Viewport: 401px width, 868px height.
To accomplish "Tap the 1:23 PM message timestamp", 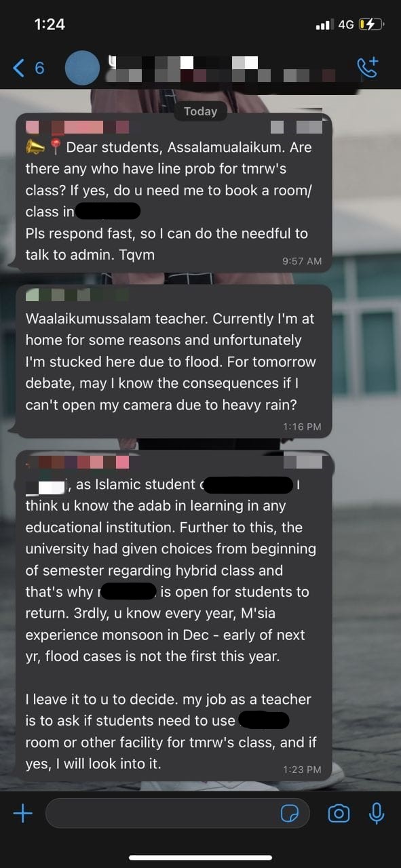I will 302,769.
